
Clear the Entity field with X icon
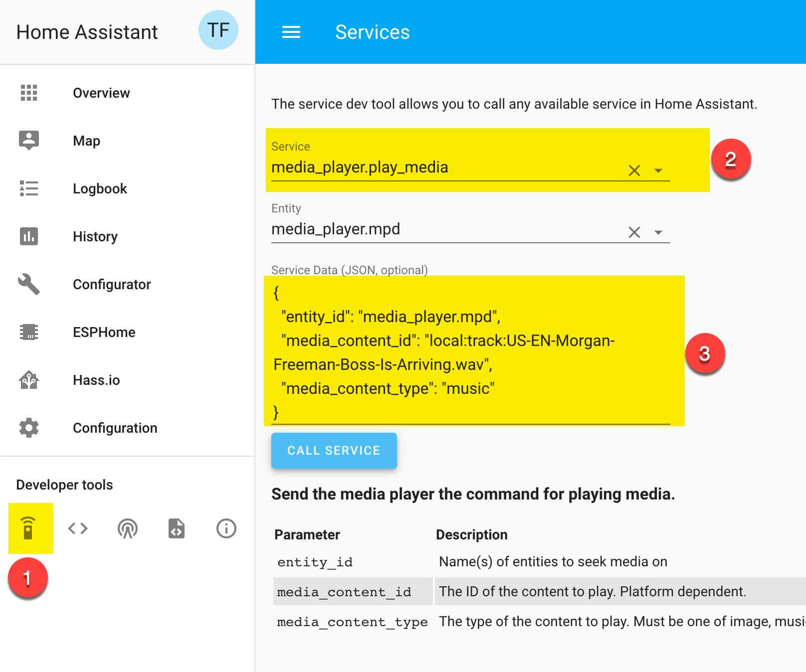pos(634,232)
